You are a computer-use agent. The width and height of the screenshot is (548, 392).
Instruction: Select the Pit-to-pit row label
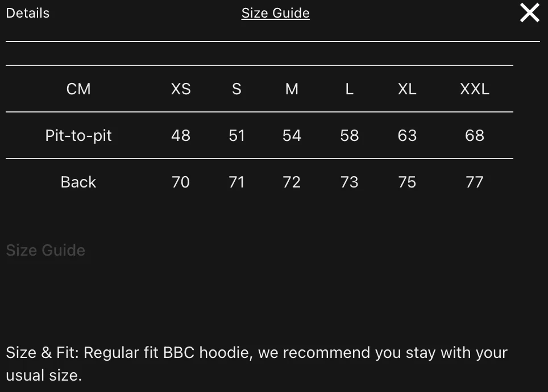click(78, 136)
